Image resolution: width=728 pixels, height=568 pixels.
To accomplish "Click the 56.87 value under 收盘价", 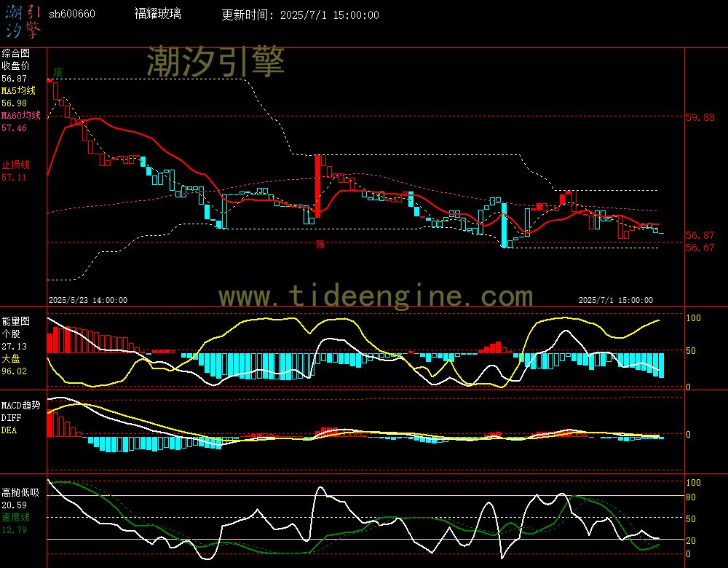I will 14,79.
